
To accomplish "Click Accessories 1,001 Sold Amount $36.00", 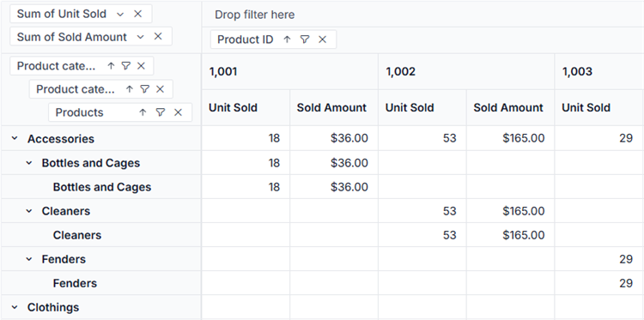I will [334, 138].
